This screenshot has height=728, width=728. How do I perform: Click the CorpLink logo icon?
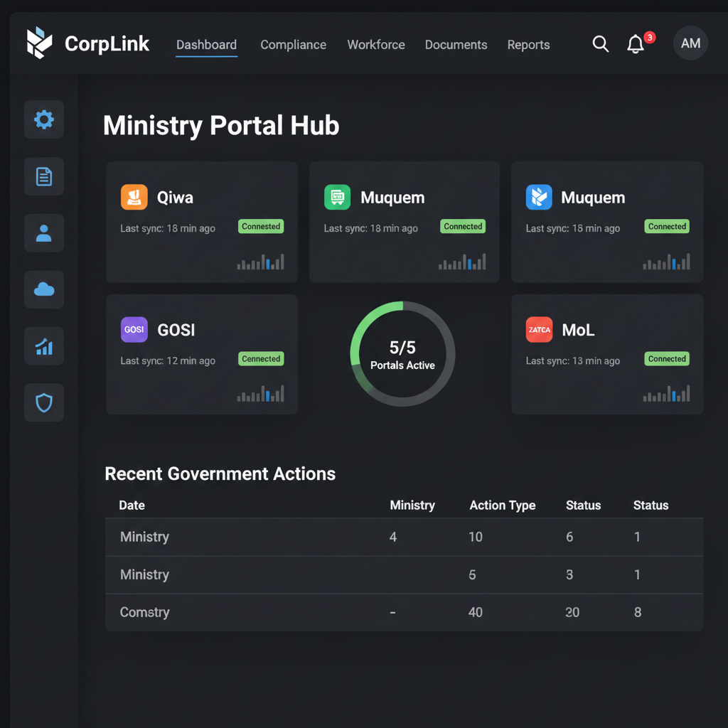coord(39,43)
